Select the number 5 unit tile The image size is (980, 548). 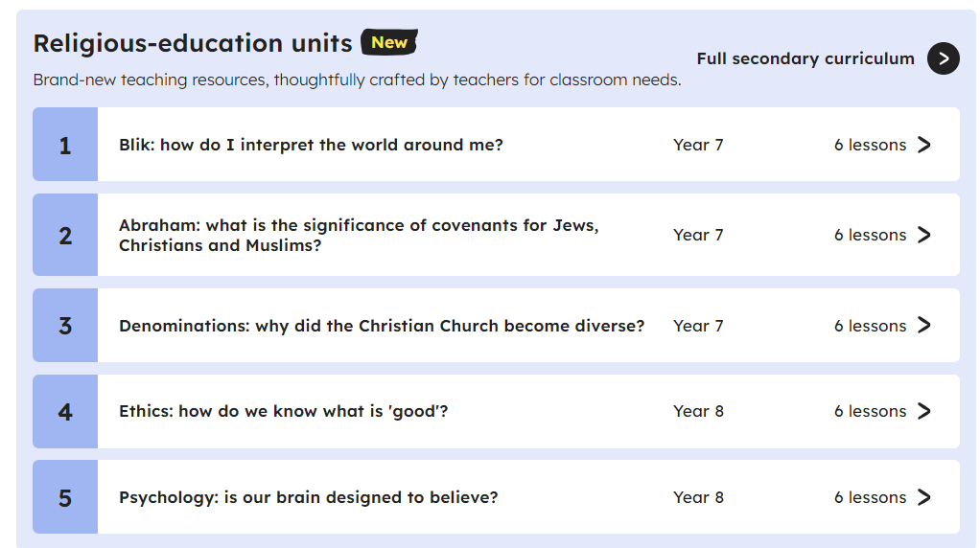click(x=65, y=497)
